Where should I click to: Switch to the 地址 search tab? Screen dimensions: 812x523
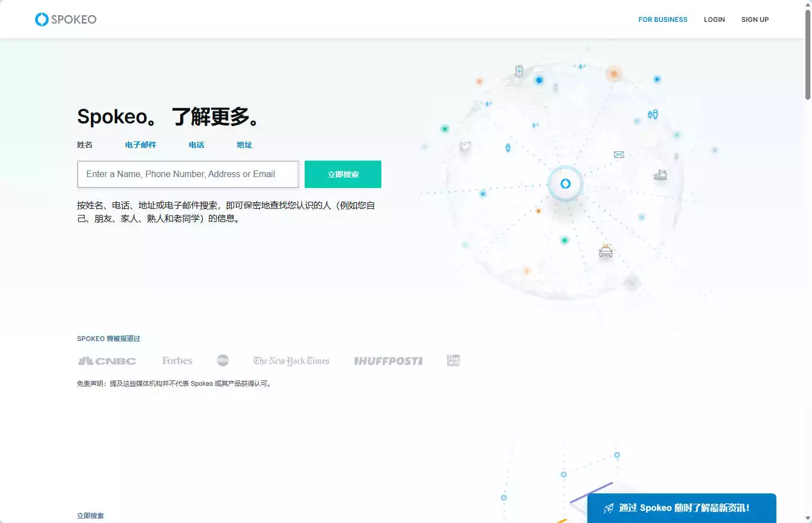(x=244, y=145)
